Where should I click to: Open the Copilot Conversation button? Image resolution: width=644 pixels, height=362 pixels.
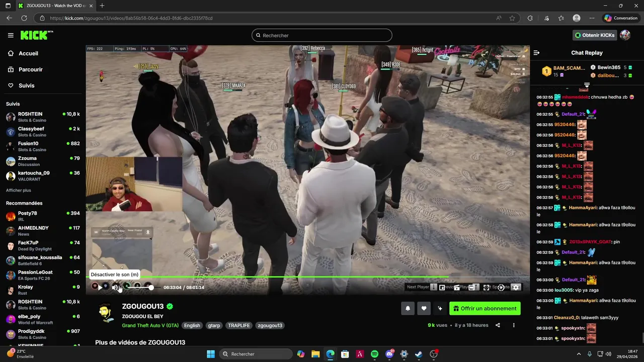621,18
